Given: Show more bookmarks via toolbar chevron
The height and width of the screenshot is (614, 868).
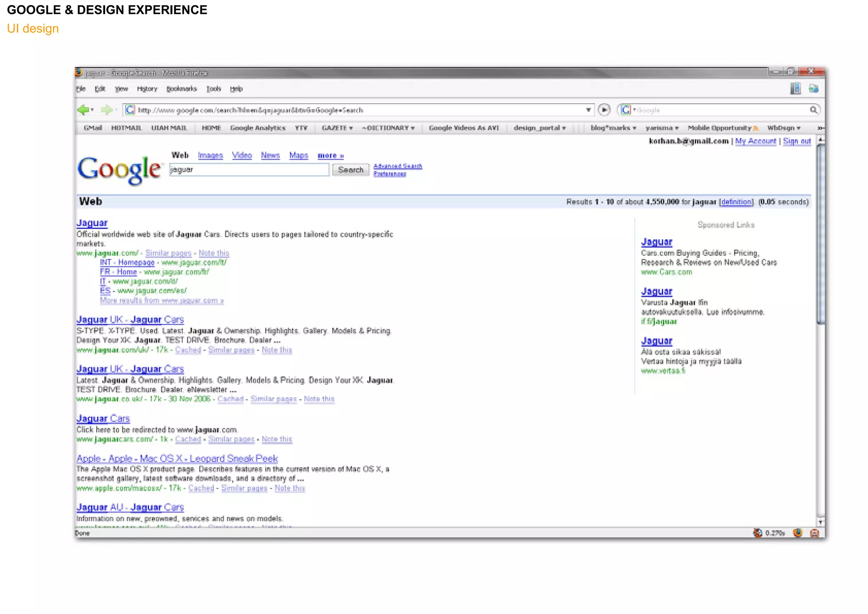Looking at the screenshot, I should [821, 128].
